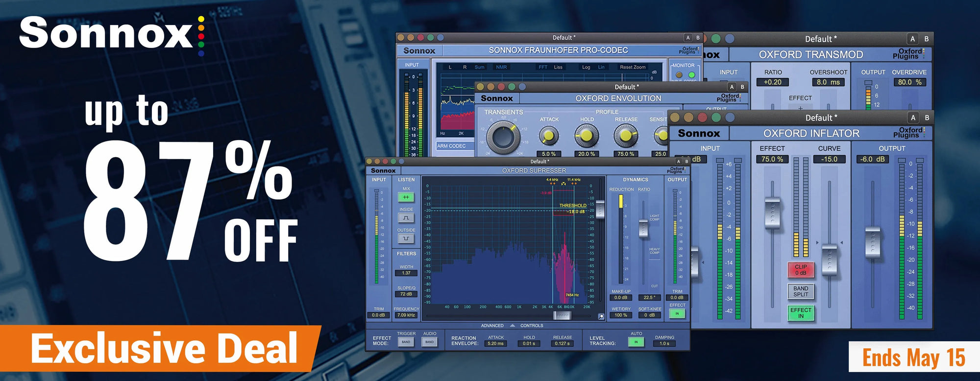Click the Inflator OUTPUT fader handle

873,242
